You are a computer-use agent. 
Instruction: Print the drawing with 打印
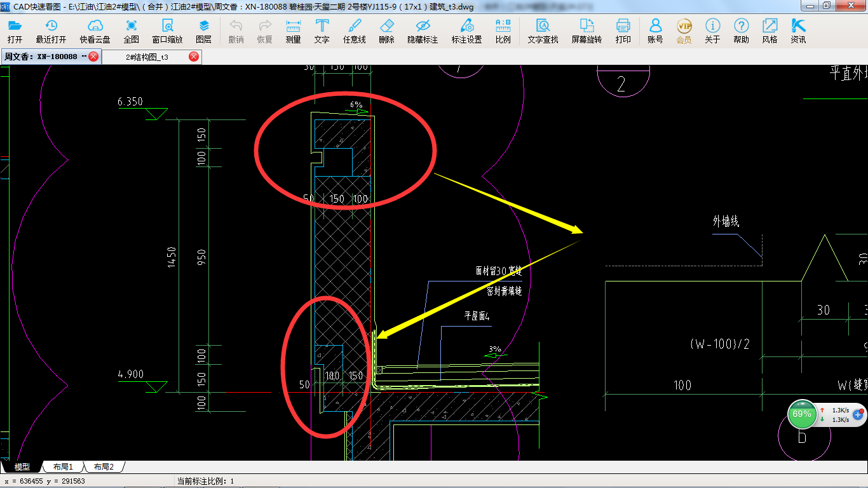(623, 31)
